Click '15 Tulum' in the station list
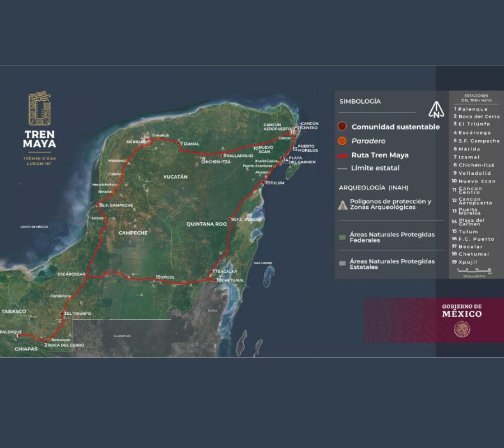504x448 pixels. (465, 231)
